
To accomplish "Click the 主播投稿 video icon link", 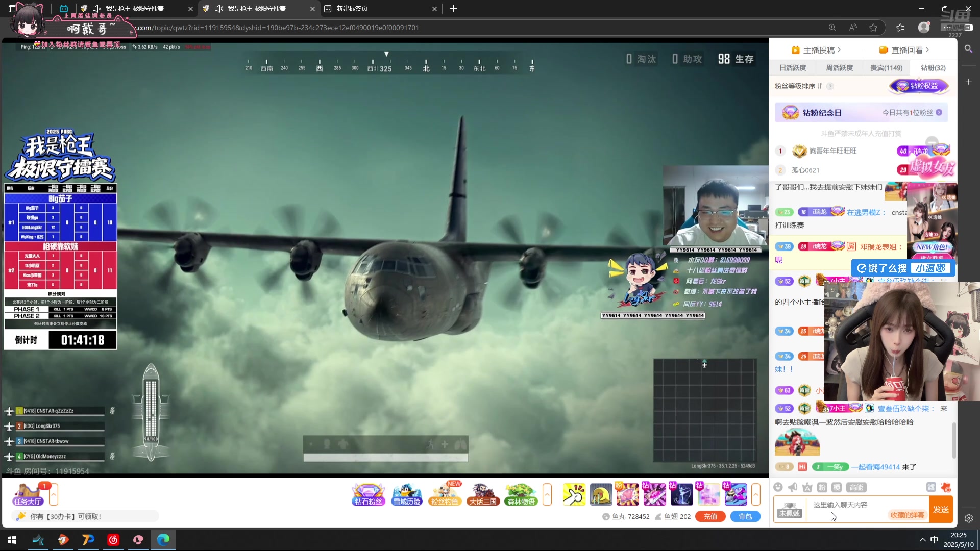I will coord(816,50).
